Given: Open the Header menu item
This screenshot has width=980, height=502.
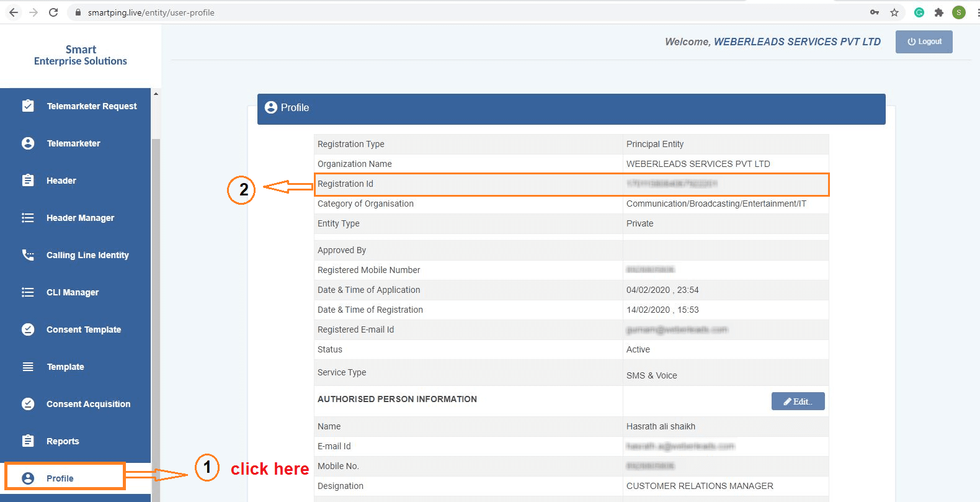Looking at the screenshot, I should [61, 181].
